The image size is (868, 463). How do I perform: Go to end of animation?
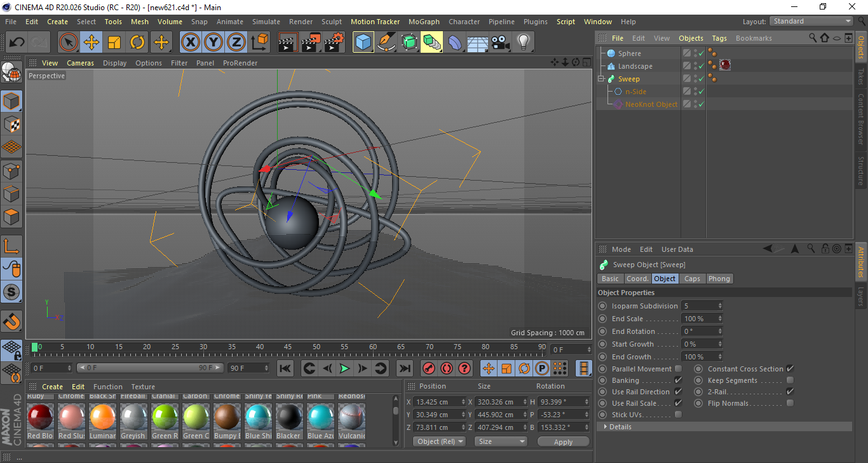[405, 368]
